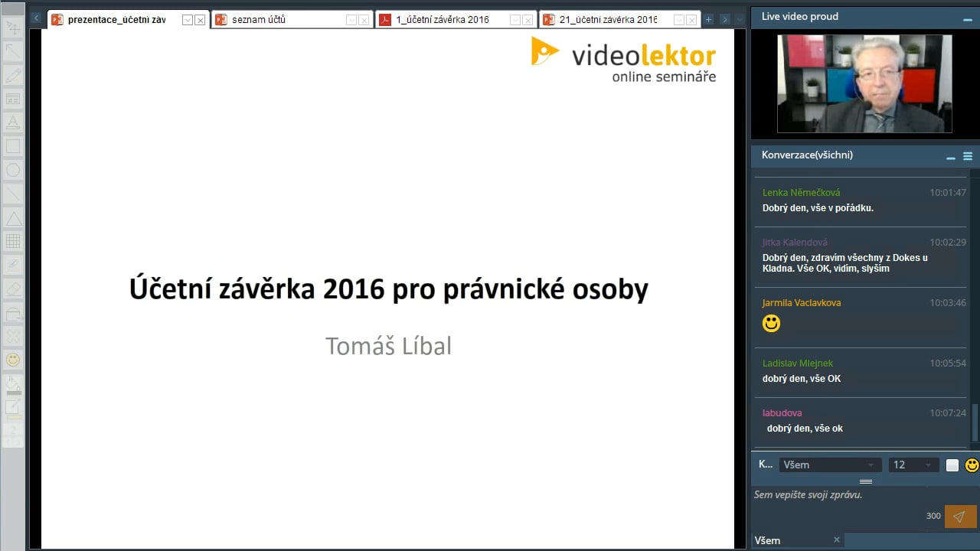
Task: Close the prezentace_účetní záv tab
Action: [x=200, y=21]
